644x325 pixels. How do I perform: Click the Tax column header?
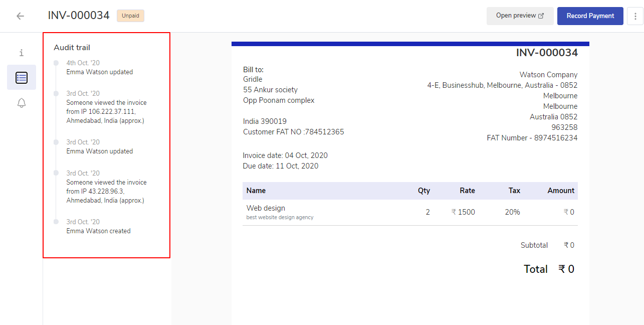(x=514, y=191)
